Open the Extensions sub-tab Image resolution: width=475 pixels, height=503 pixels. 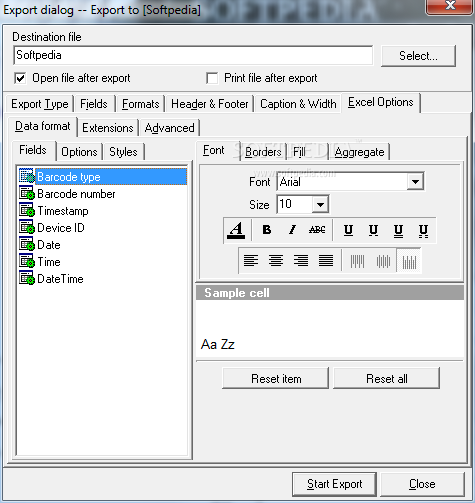click(x=108, y=128)
